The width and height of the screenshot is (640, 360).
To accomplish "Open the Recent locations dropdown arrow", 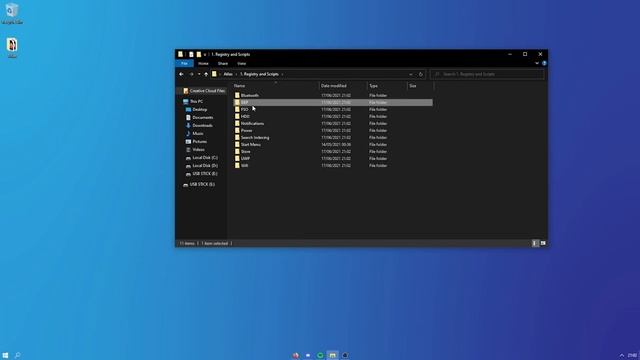I will 199,74.
